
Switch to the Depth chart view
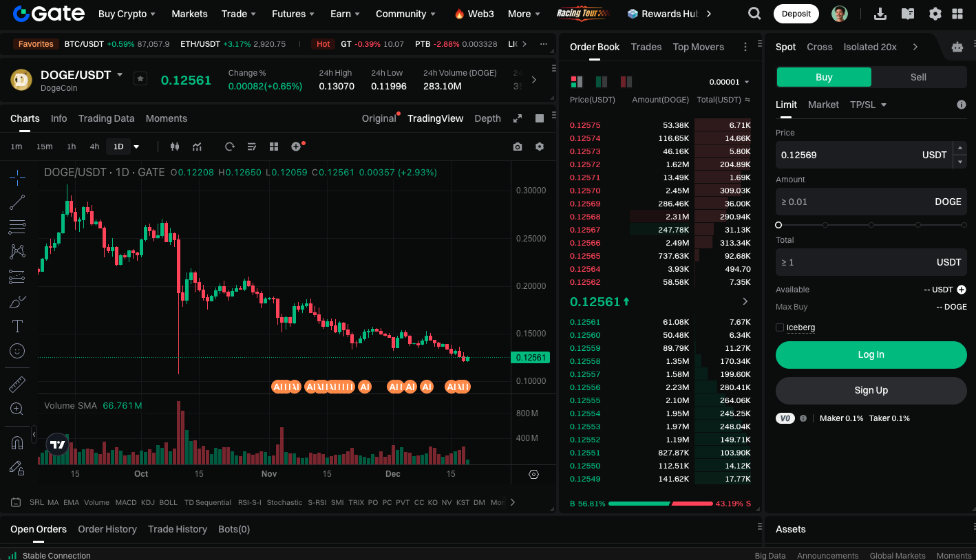[488, 118]
